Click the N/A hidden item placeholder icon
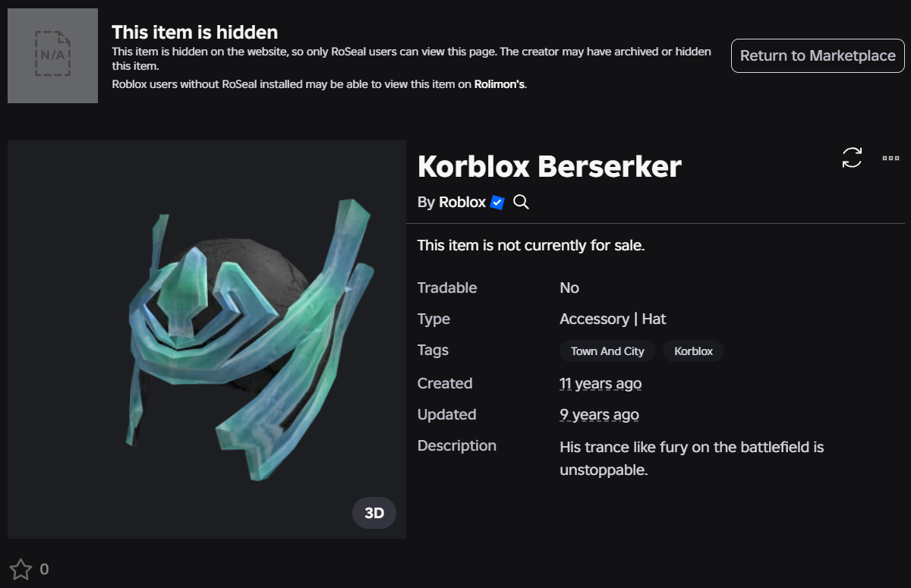911x588 pixels. [52, 55]
